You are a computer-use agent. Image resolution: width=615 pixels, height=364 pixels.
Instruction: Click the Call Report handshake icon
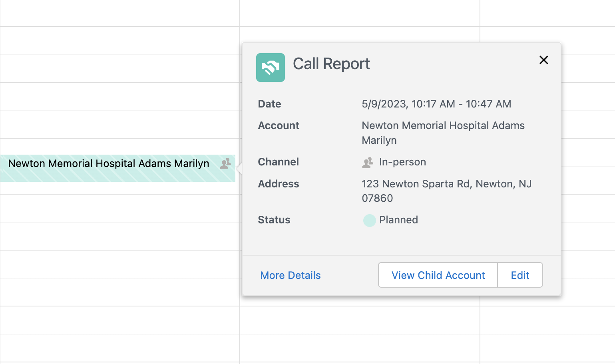(270, 68)
